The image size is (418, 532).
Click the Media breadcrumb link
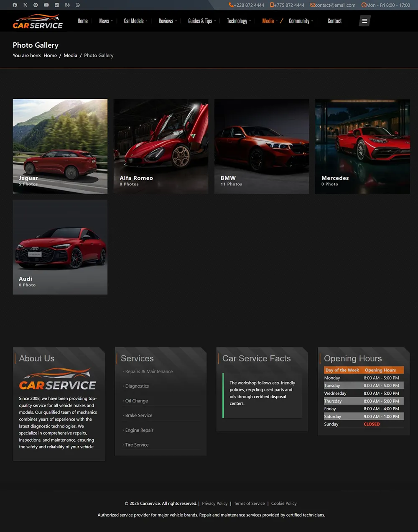click(x=70, y=55)
